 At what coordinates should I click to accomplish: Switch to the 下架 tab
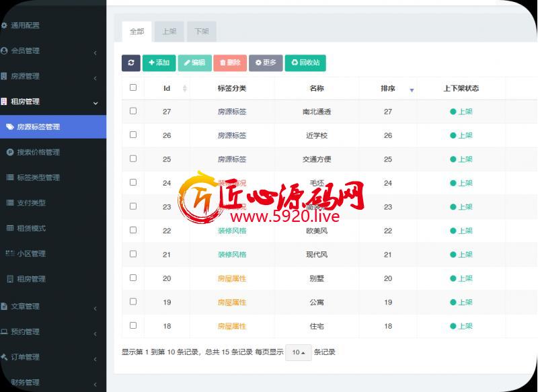202,32
